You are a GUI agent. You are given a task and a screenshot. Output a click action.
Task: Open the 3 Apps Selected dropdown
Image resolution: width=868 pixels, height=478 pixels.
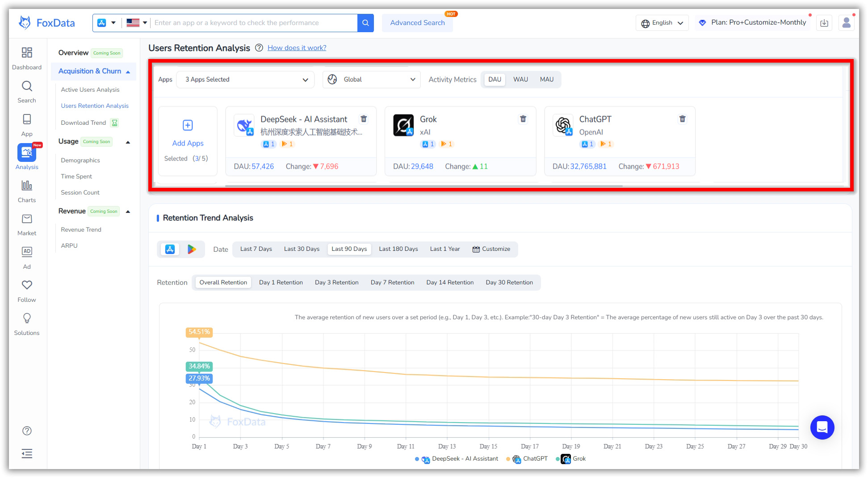point(246,80)
